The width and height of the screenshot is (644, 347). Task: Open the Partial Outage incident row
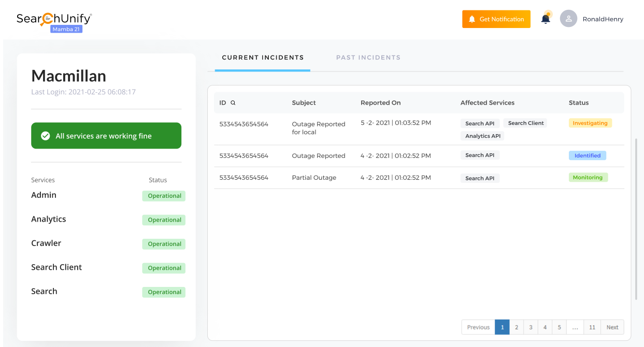[x=314, y=178]
